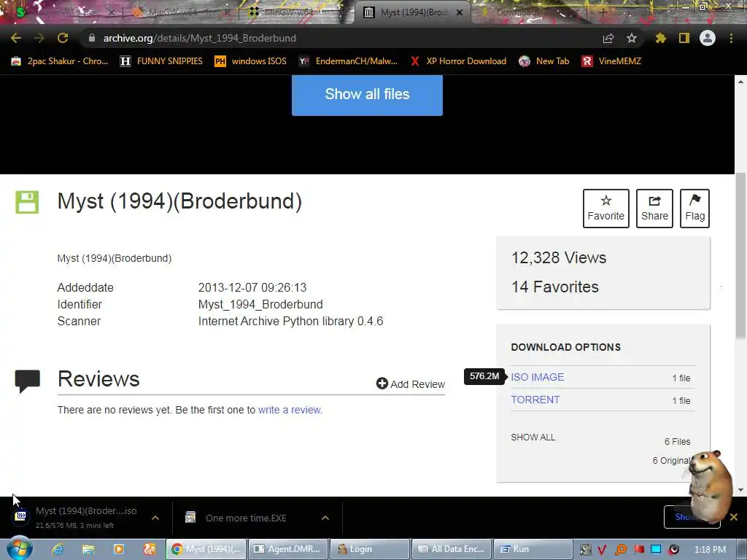747x560 pixels.
Task: Open the windows ISOS bookmark
Action: click(x=251, y=61)
